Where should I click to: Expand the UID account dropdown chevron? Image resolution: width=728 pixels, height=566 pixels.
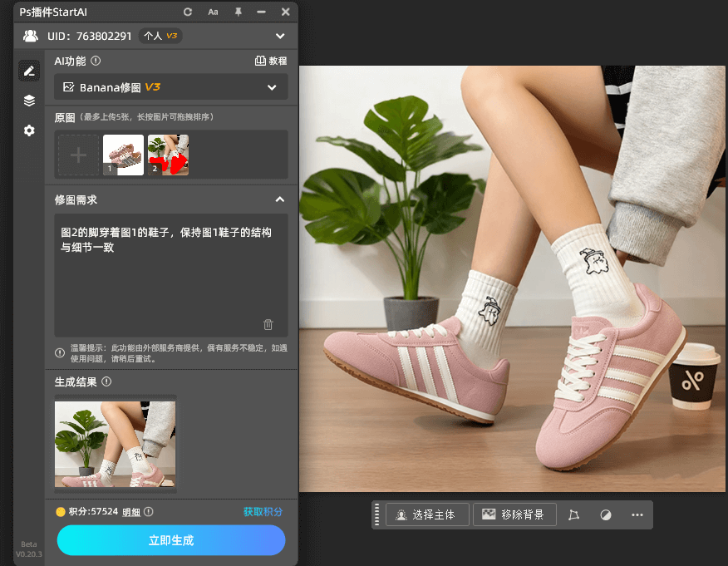coord(280,37)
